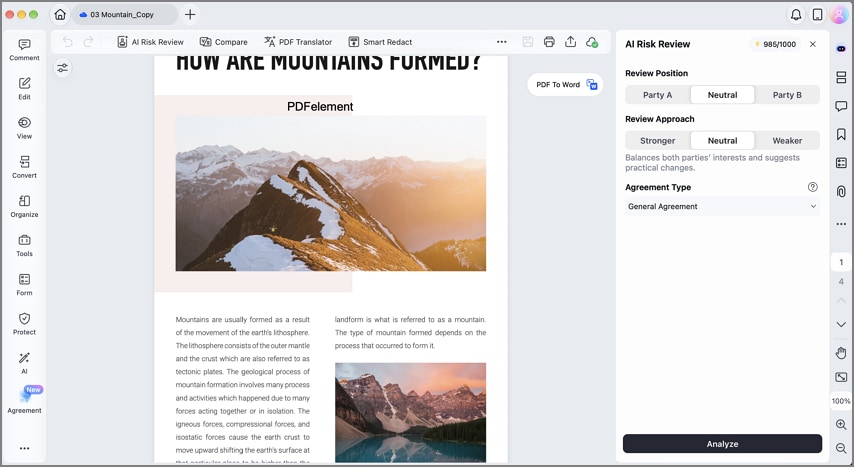Image resolution: width=854 pixels, height=467 pixels.
Task: Choose Stronger review approach
Action: 657,141
